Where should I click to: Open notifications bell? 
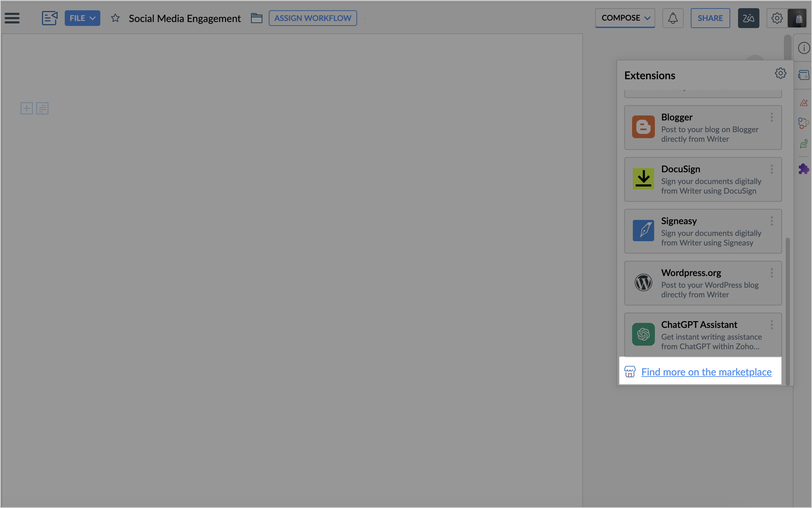673,18
